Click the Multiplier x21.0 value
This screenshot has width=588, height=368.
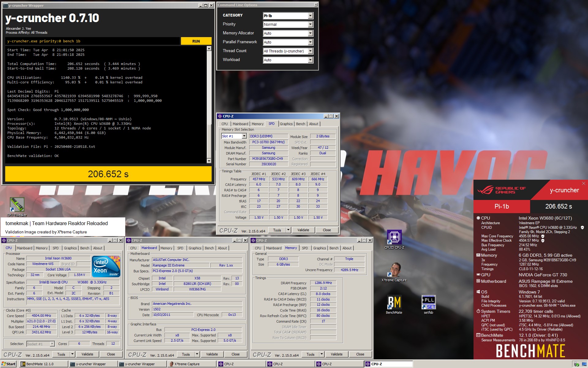coord(41,321)
